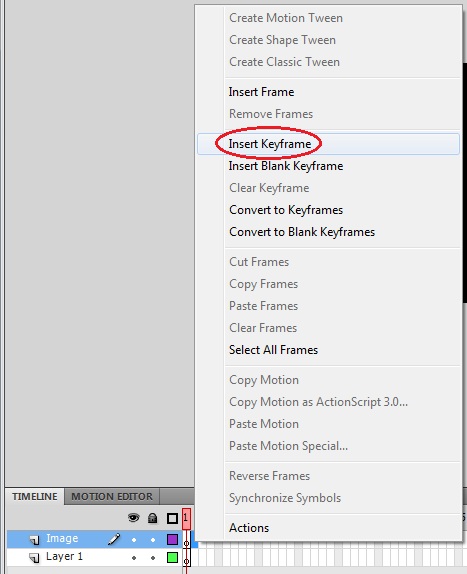Click the page icon beside Layer 1
This screenshot has width=467, height=574.
tap(34, 558)
